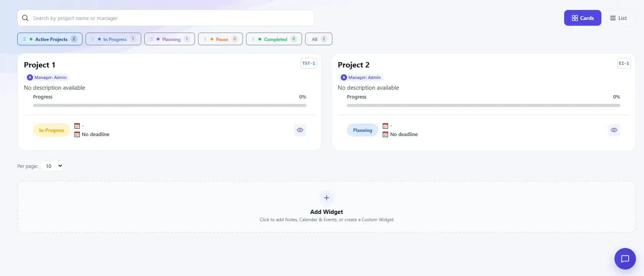
Task: Click the Project 2 manager avatar icon
Action: 344,77
